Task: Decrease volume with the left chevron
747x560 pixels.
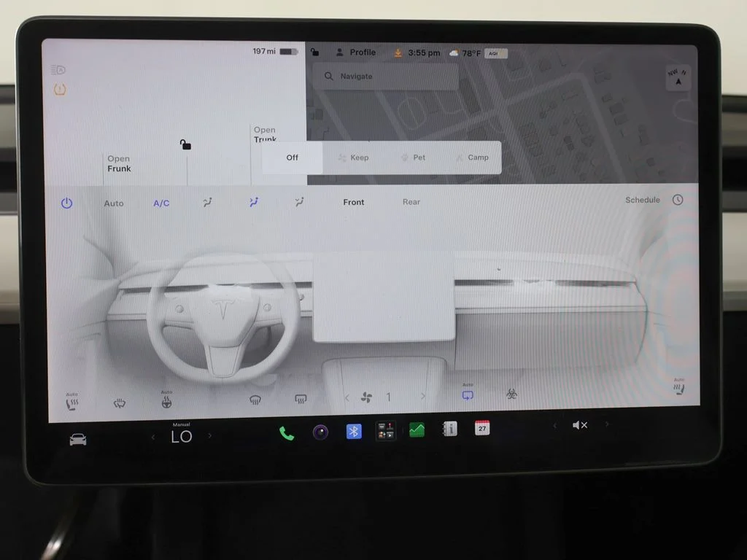Action: pyautogui.click(x=554, y=425)
